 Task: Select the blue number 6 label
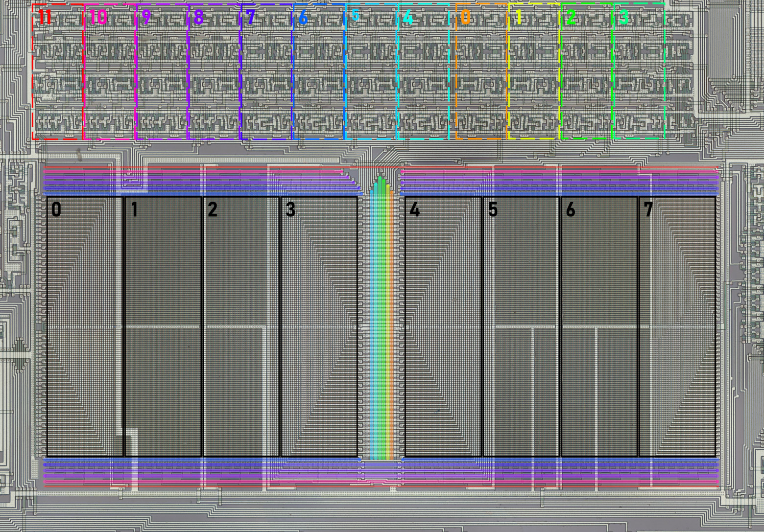tap(303, 18)
